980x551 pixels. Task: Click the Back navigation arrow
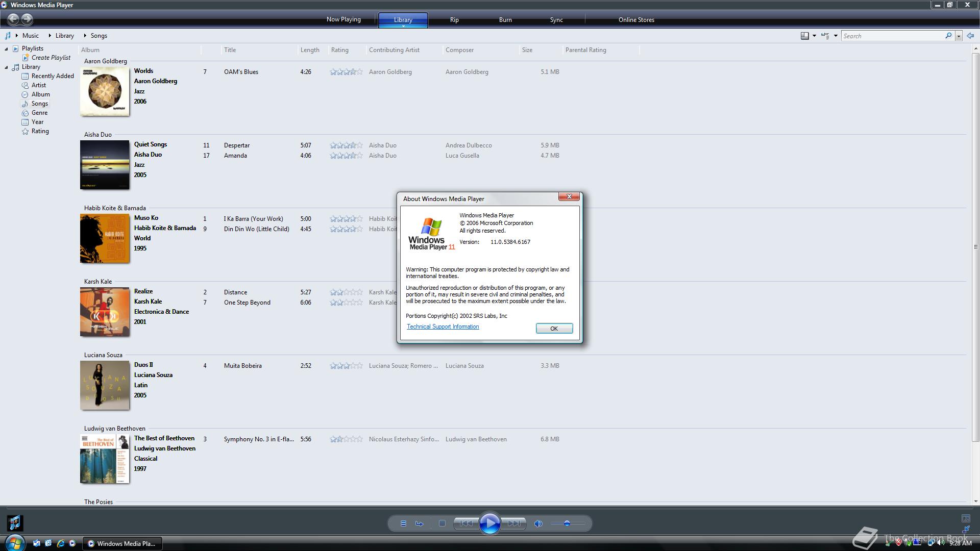click(x=13, y=19)
